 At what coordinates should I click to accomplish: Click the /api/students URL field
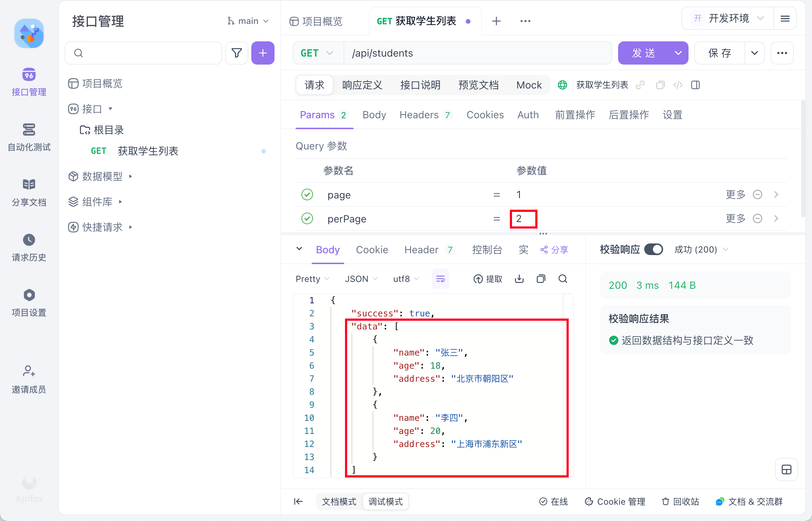pyautogui.click(x=472, y=53)
